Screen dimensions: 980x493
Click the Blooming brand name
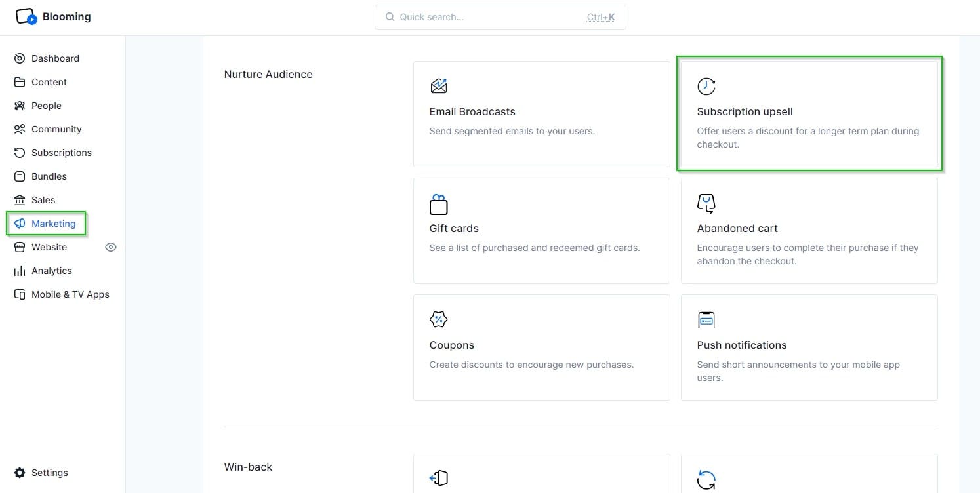(x=67, y=16)
